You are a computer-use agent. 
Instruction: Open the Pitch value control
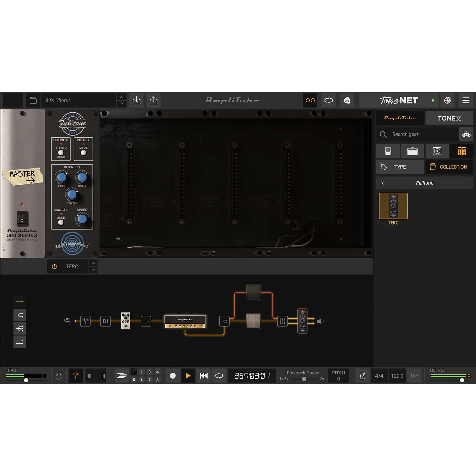coord(338,376)
